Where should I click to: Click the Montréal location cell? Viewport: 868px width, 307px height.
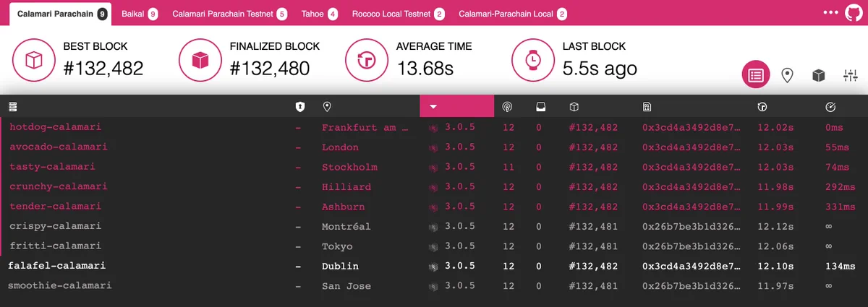coord(346,226)
